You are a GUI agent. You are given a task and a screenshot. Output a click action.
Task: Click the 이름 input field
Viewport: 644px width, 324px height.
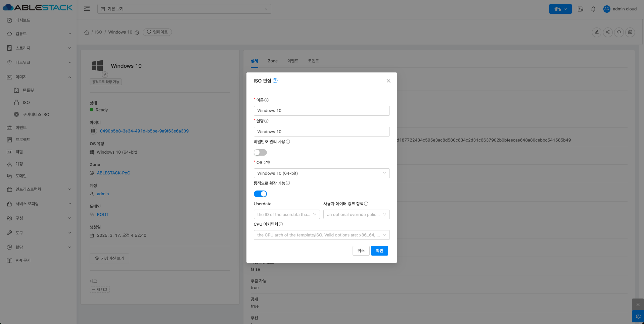click(321, 111)
